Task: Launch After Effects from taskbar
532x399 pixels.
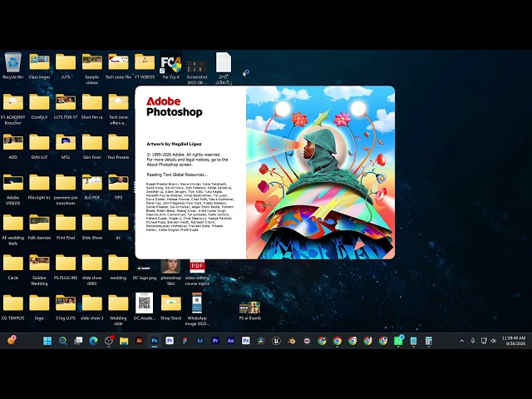Action: coord(231,341)
